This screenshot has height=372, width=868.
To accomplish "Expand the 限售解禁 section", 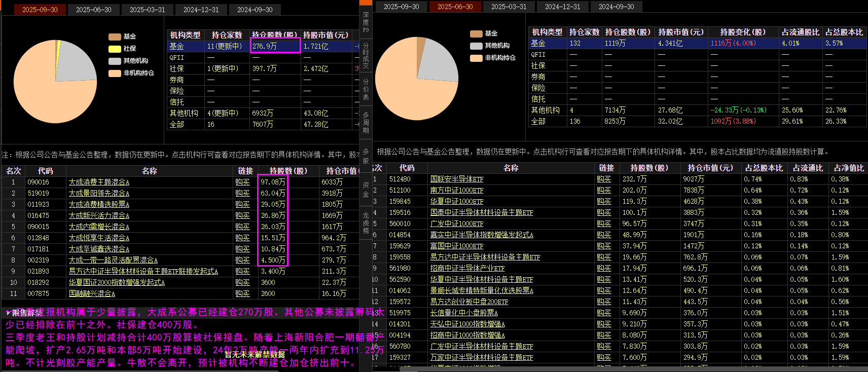I will [24, 313].
